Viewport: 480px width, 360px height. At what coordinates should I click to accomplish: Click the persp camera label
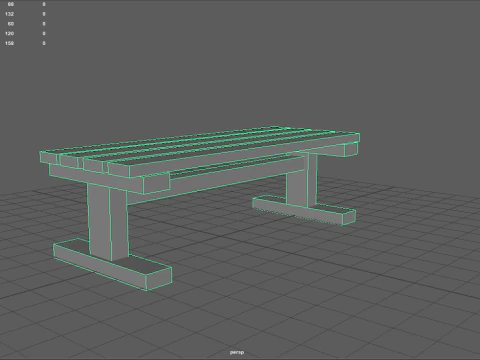237,352
